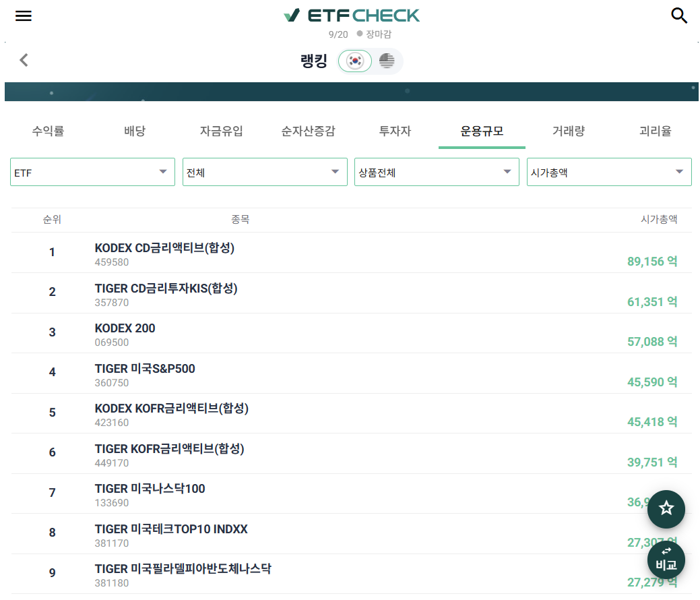Click the 57,088 억 market cap value
The width and height of the screenshot is (700, 600).
(x=652, y=342)
